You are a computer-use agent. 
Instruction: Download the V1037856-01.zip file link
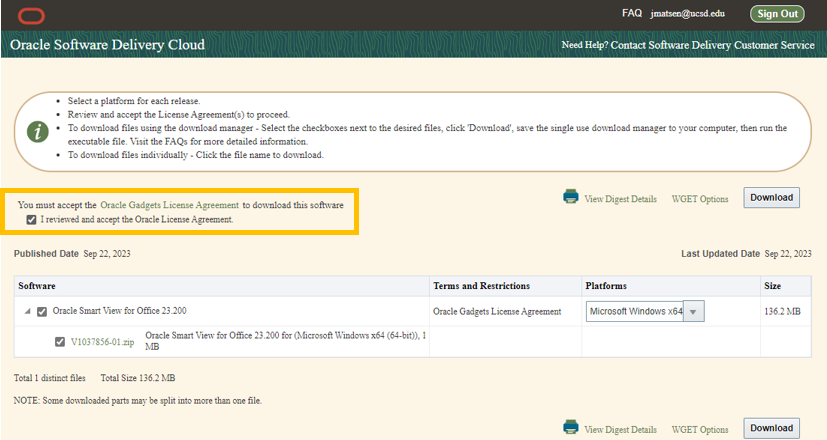pyautogui.click(x=102, y=342)
